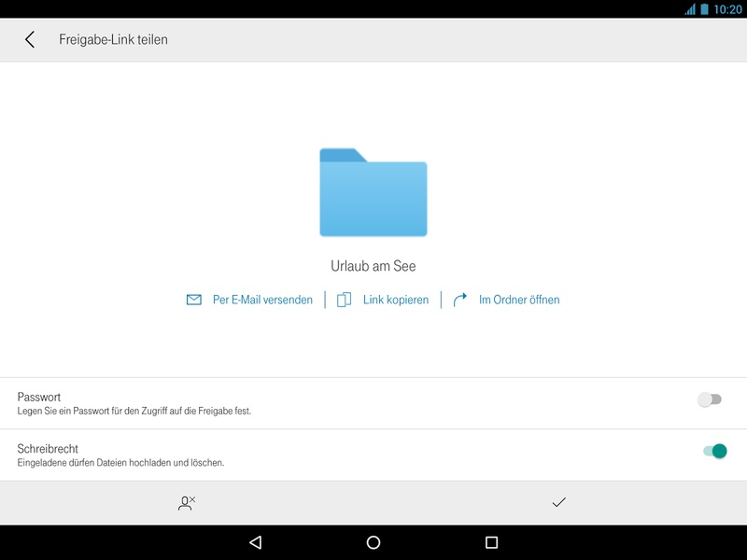747x560 pixels.
Task: Disable the Schreibrecht toggle switch
Action: (715, 451)
